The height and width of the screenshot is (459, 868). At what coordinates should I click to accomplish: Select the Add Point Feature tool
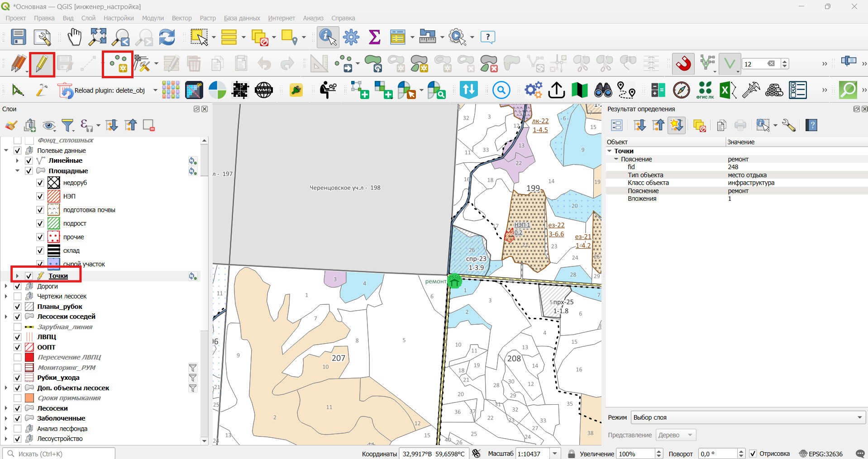tap(118, 64)
